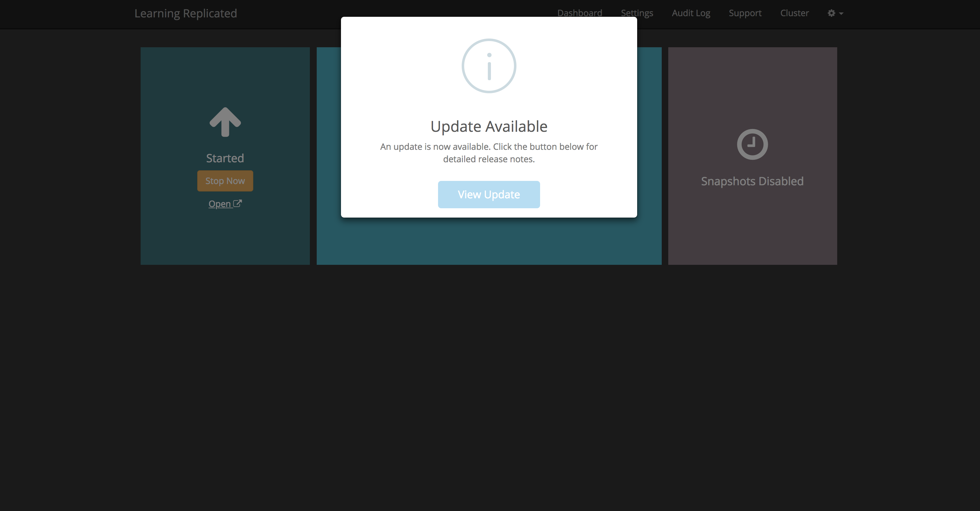Click the Learning Replicated brand title

coord(186,13)
